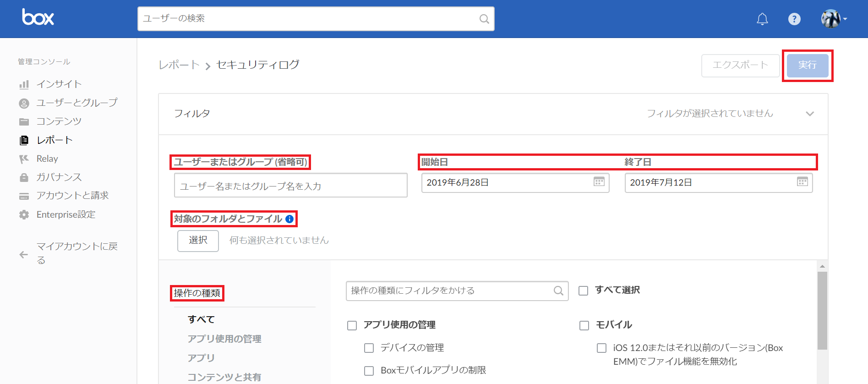This screenshot has width=868, height=384.
Task: Click the 操作の種類にフィルタをかける input
Action: pyautogui.click(x=457, y=291)
